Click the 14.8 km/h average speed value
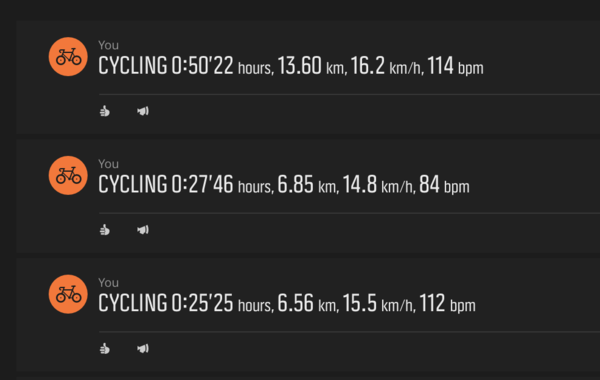This screenshot has width=600, height=380. [379, 185]
